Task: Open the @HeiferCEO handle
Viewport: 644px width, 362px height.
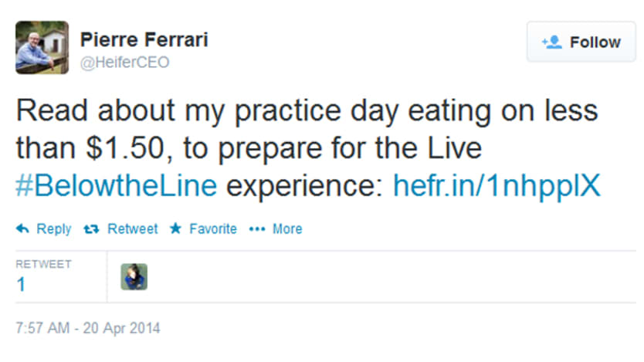Action: [x=124, y=63]
